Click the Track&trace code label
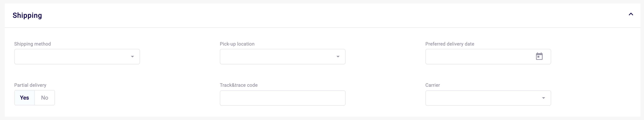 (239, 85)
